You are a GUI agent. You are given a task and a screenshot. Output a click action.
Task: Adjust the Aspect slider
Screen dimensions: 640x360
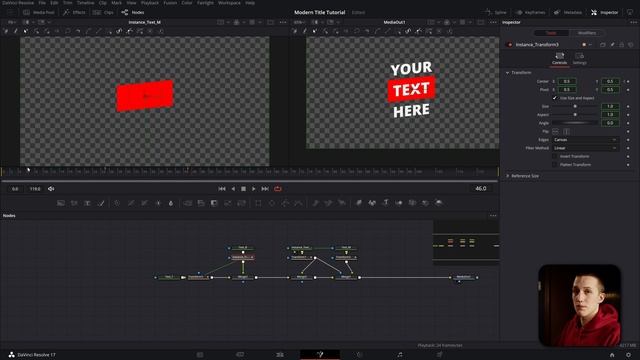575,115
